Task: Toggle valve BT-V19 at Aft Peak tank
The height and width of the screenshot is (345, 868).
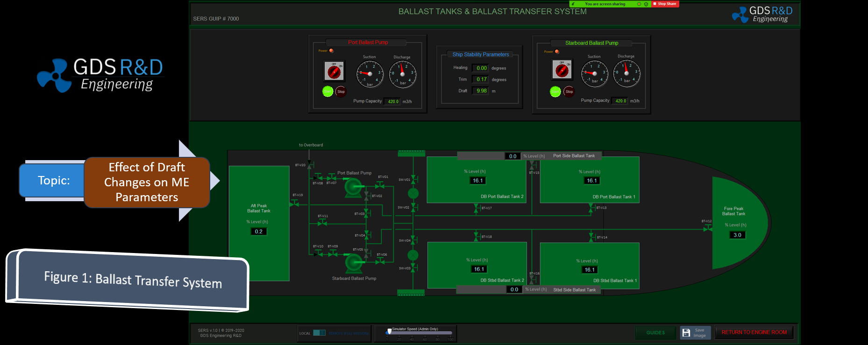Action: [295, 203]
